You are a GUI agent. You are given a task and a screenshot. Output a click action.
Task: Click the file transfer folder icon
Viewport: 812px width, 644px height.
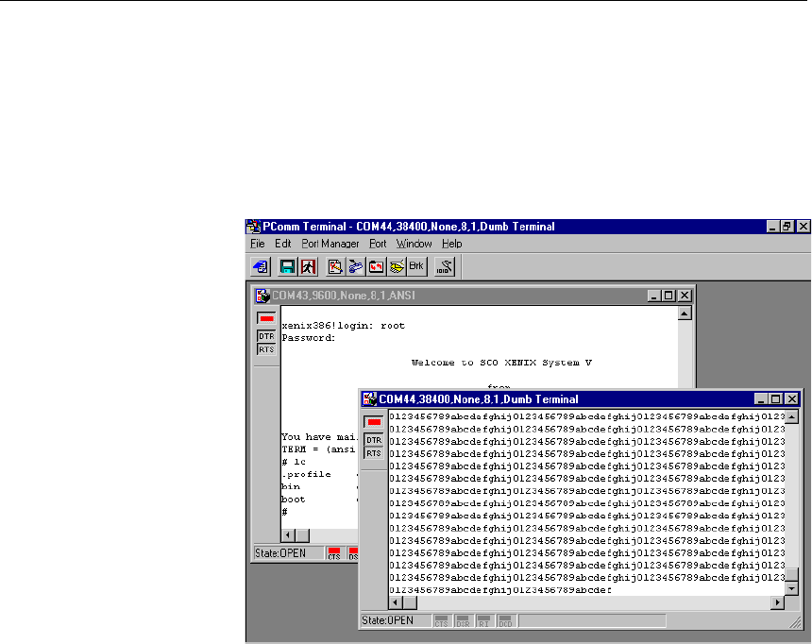coord(376,267)
